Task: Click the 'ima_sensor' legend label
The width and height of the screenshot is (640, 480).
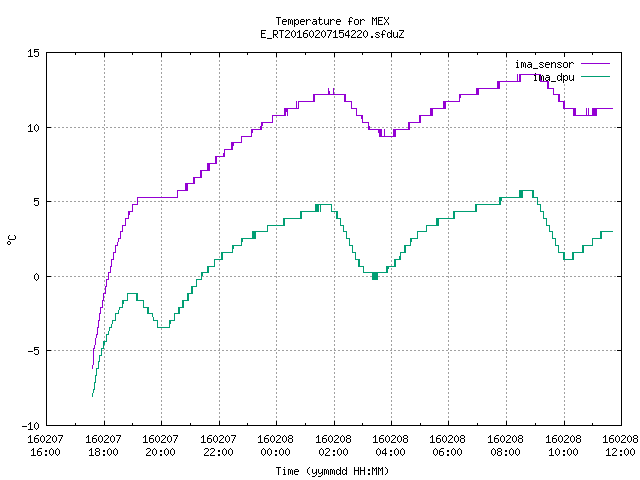Action: coord(544,64)
